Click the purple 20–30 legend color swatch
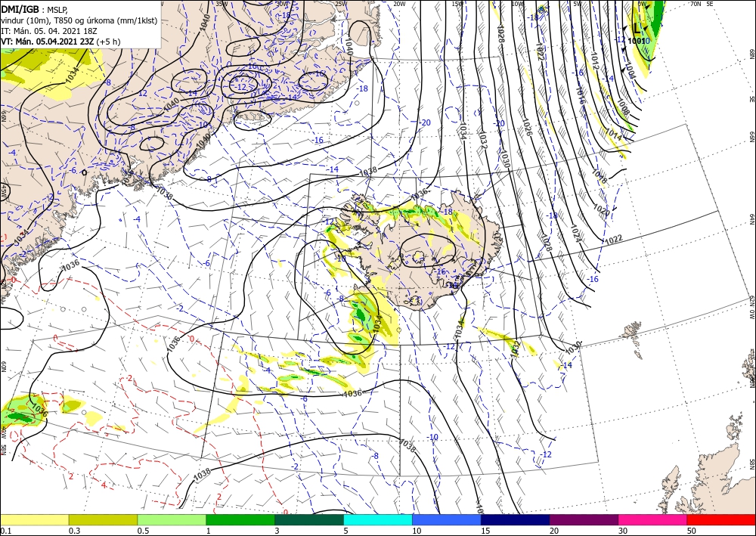 [584, 519]
